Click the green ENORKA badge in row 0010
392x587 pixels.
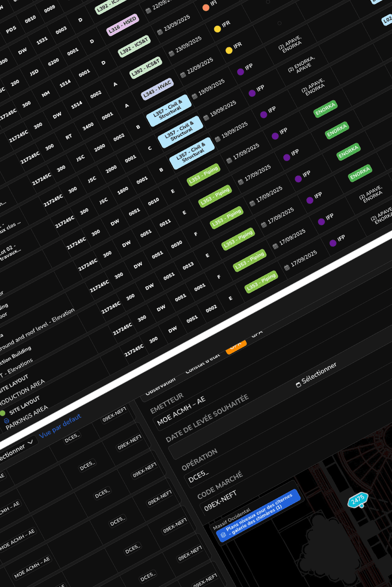point(325,109)
